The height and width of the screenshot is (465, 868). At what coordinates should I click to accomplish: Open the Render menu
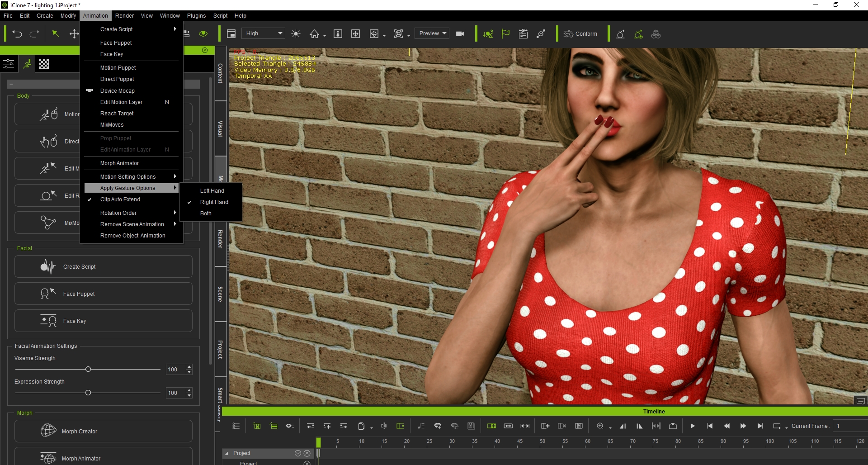click(x=124, y=15)
